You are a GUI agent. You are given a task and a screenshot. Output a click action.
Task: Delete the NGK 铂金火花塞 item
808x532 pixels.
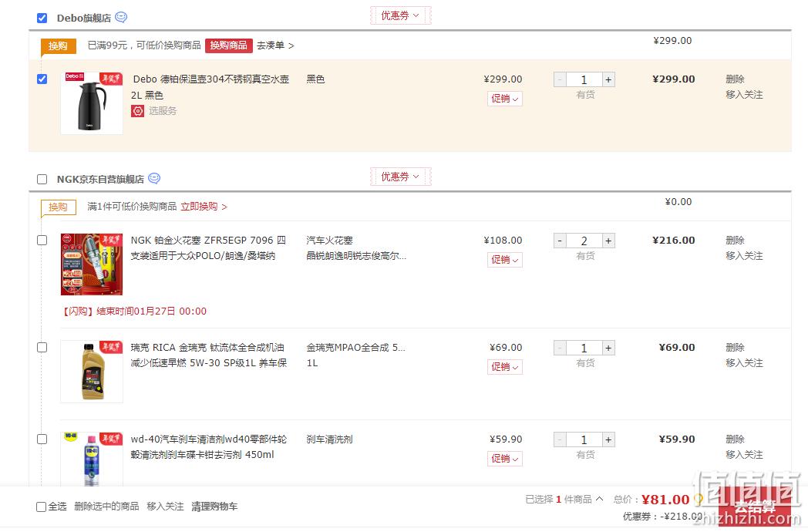coord(735,241)
